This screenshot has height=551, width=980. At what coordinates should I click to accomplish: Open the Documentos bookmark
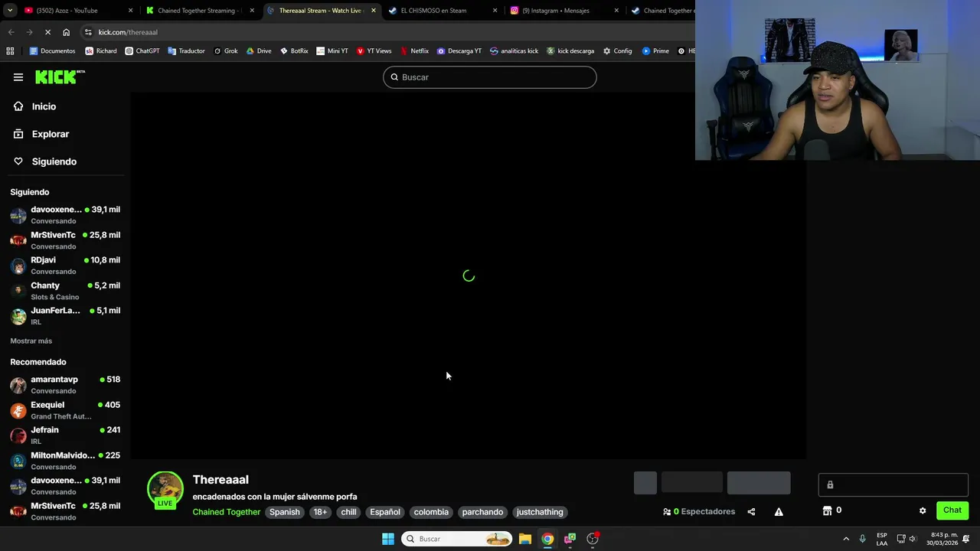52,51
